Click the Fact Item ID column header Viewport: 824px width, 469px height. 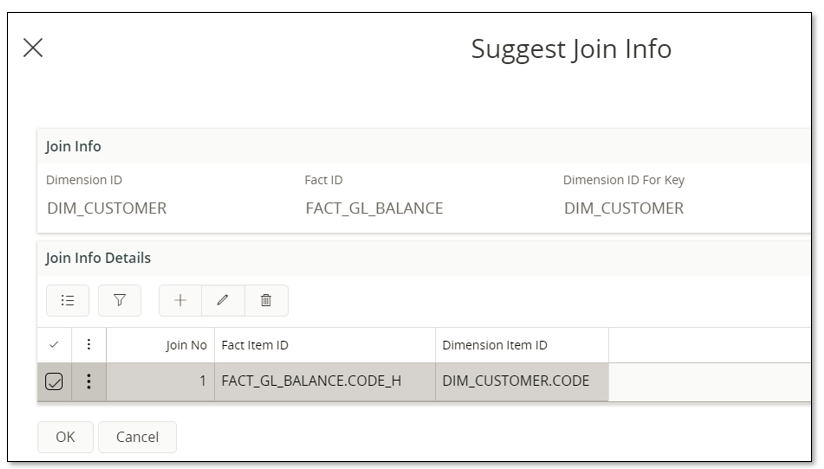(x=255, y=345)
